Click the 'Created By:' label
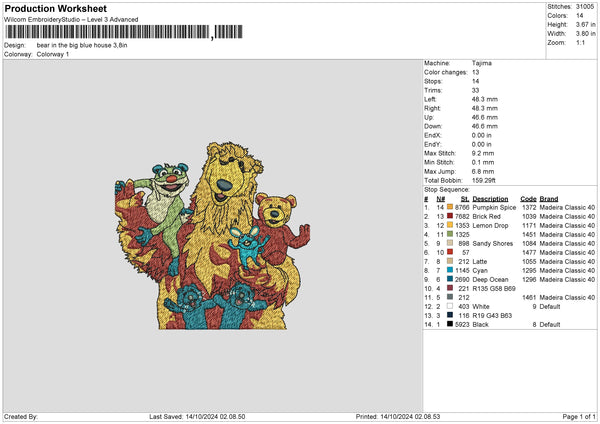600x424 pixels. pyautogui.click(x=21, y=416)
